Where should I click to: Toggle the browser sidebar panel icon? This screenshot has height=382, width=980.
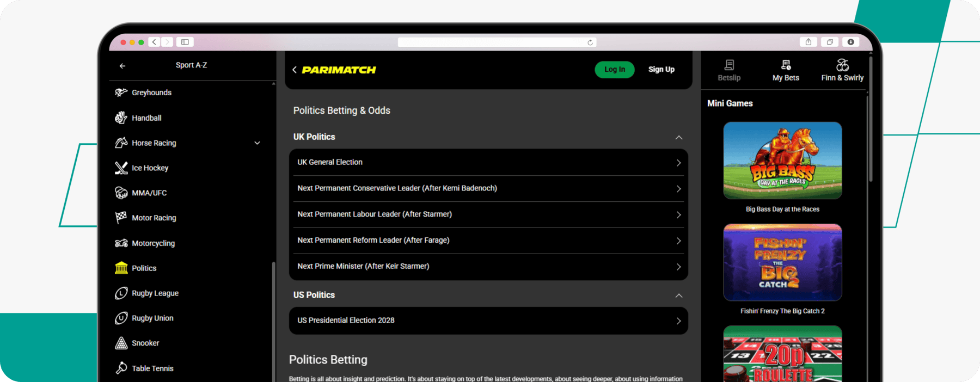tap(185, 42)
